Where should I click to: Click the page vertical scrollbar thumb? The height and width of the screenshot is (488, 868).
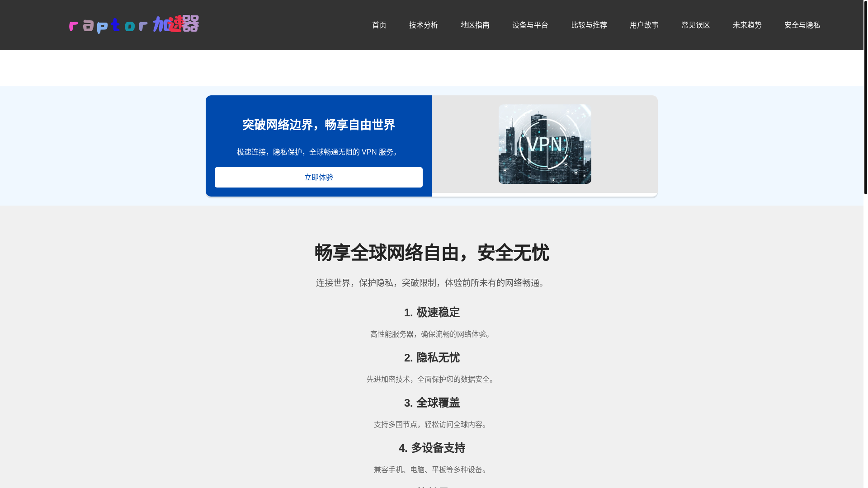pos(865,97)
